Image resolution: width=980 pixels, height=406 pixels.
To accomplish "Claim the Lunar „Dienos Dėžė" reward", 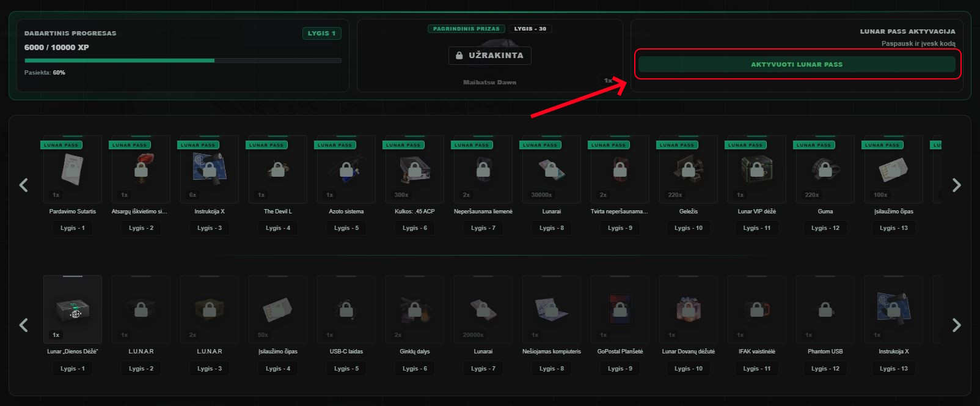I will pos(73,309).
